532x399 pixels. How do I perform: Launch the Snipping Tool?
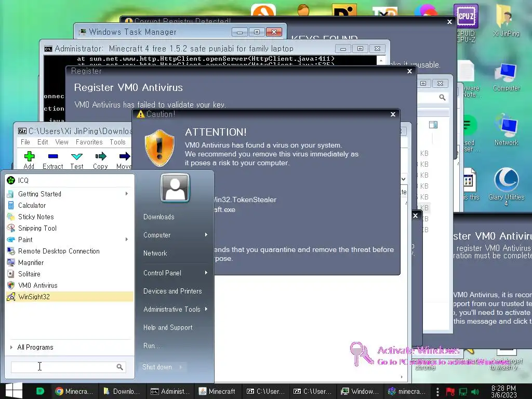[x=70, y=228]
